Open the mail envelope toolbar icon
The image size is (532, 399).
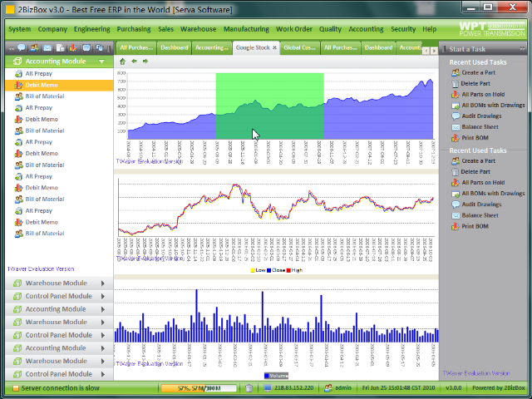point(47,48)
